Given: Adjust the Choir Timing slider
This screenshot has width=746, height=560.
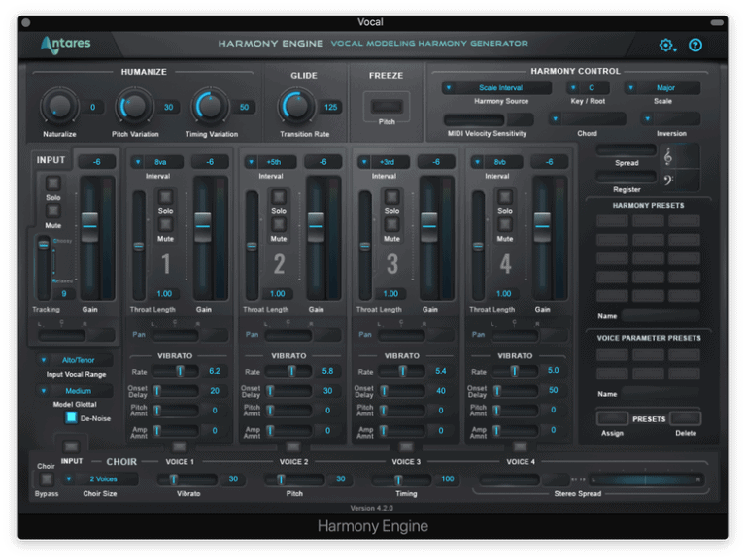Looking at the screenshot, I should click(x=401, y=479).
